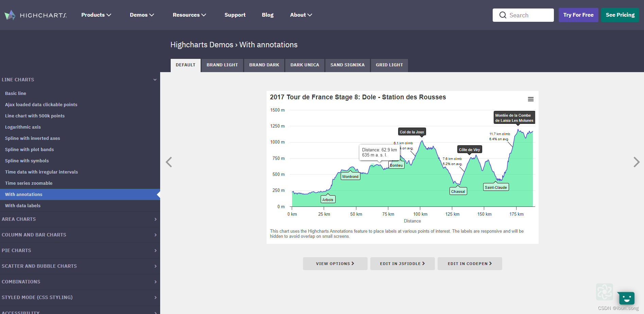The width and height of the screenshot is (644, 314).
Task: Click the Try For Free button
Action: click(578, 15)
